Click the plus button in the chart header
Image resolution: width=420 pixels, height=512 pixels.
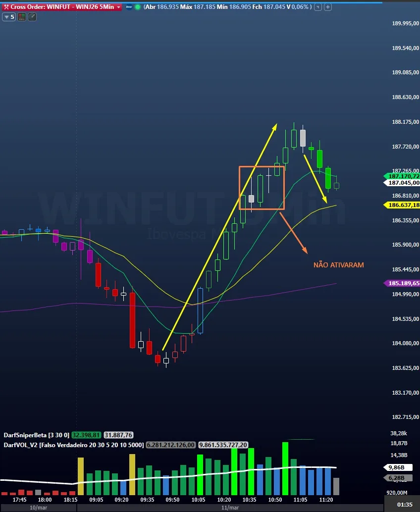328,7
